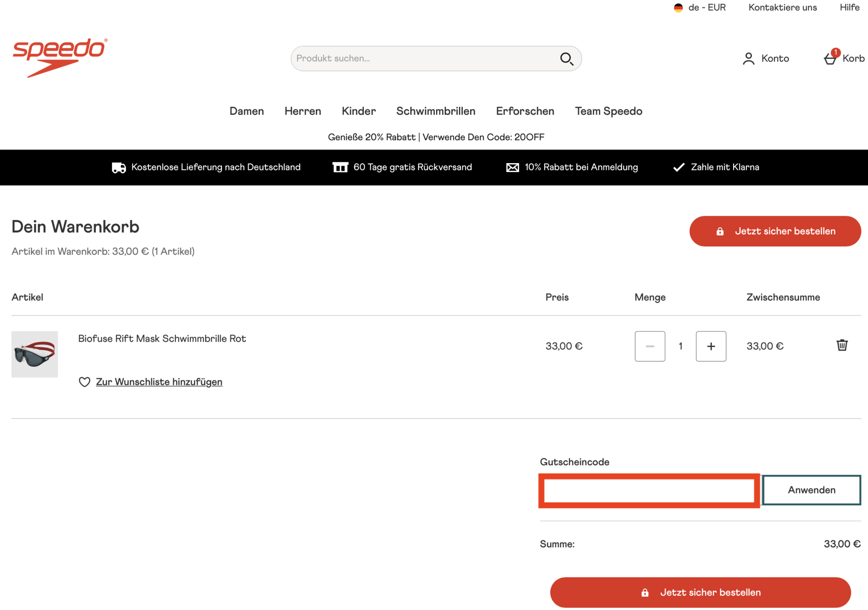Open the Konto account icon
This screenshot has width=868, height=610.
(749, 58)
